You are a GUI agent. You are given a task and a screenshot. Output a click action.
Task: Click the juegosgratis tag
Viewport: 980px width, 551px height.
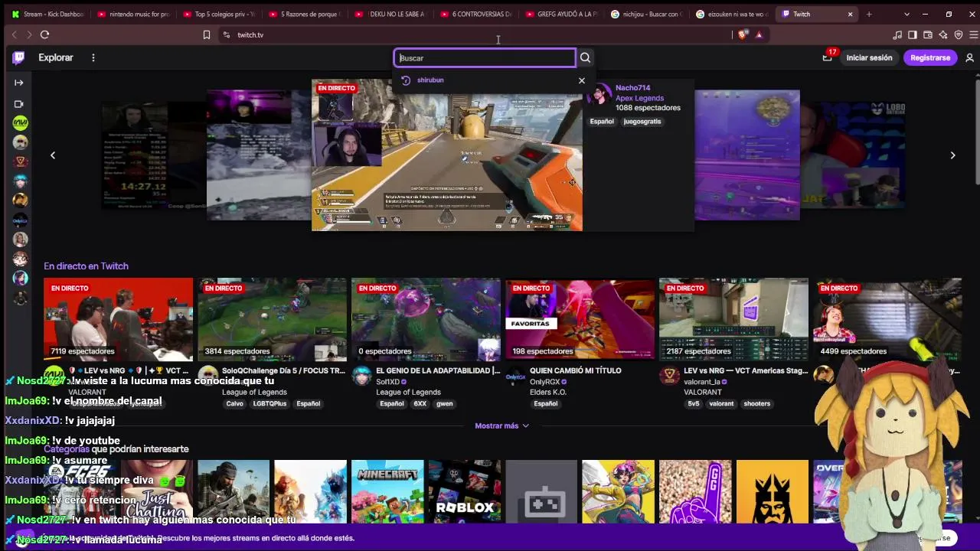tap(642, 122)
